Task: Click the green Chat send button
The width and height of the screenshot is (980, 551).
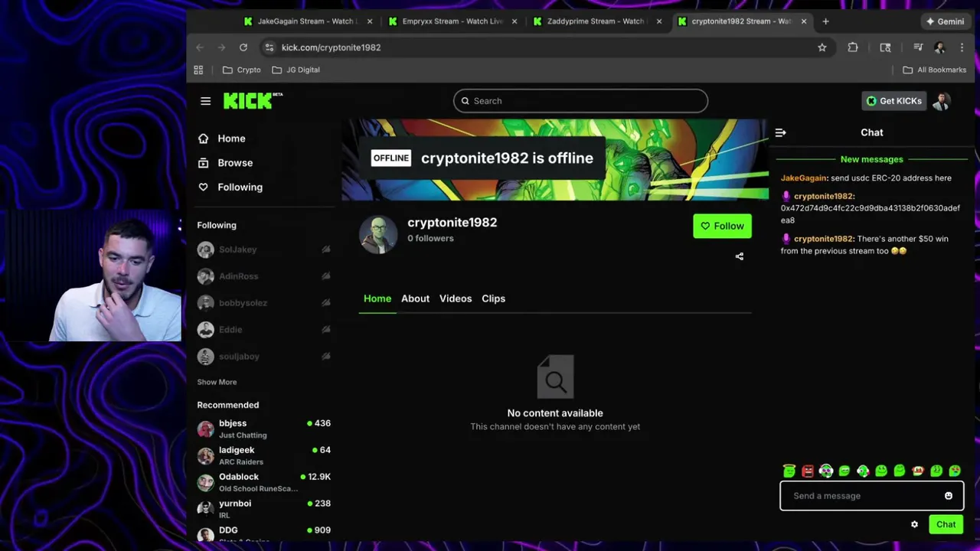Action: [946, 525]
